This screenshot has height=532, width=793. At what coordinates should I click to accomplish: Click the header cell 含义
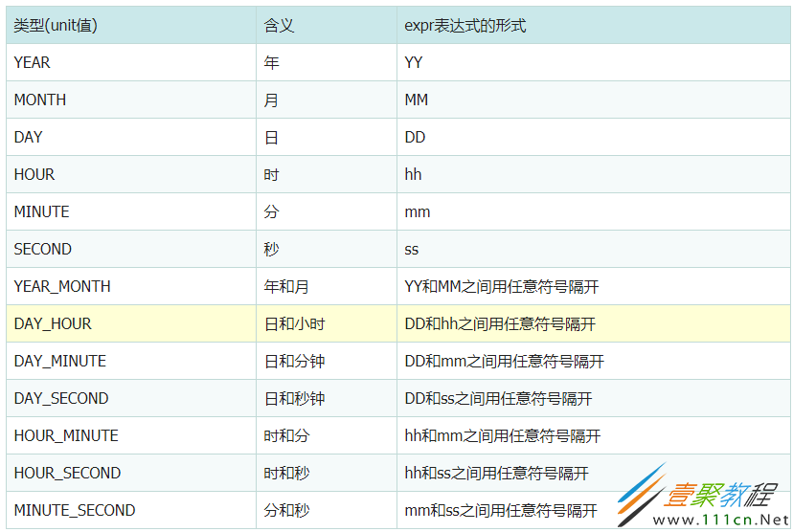click(x=327, y=25)
